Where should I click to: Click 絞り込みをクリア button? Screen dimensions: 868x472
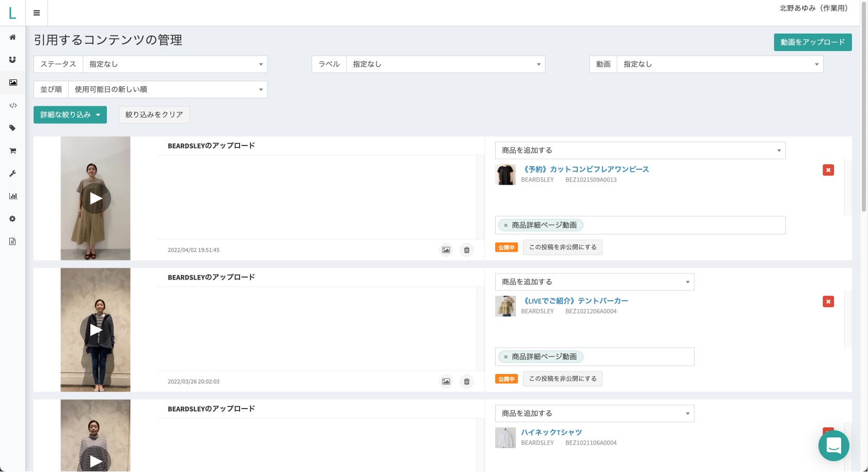point(154,115)
